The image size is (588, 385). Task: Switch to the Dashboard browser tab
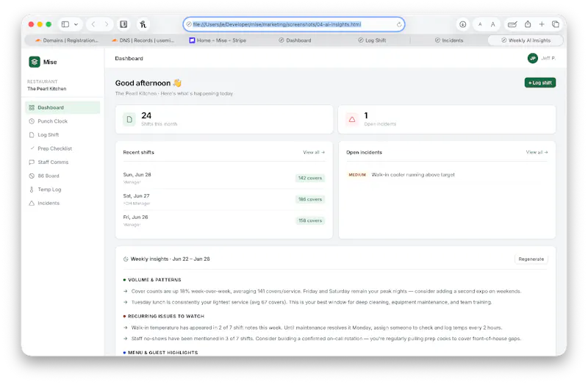[x=295, y=40]
